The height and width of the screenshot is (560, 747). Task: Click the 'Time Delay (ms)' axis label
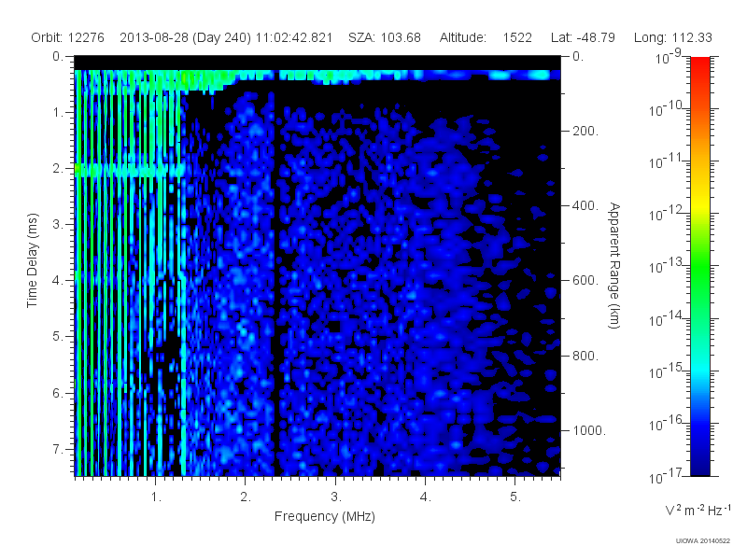coord(32,260)
